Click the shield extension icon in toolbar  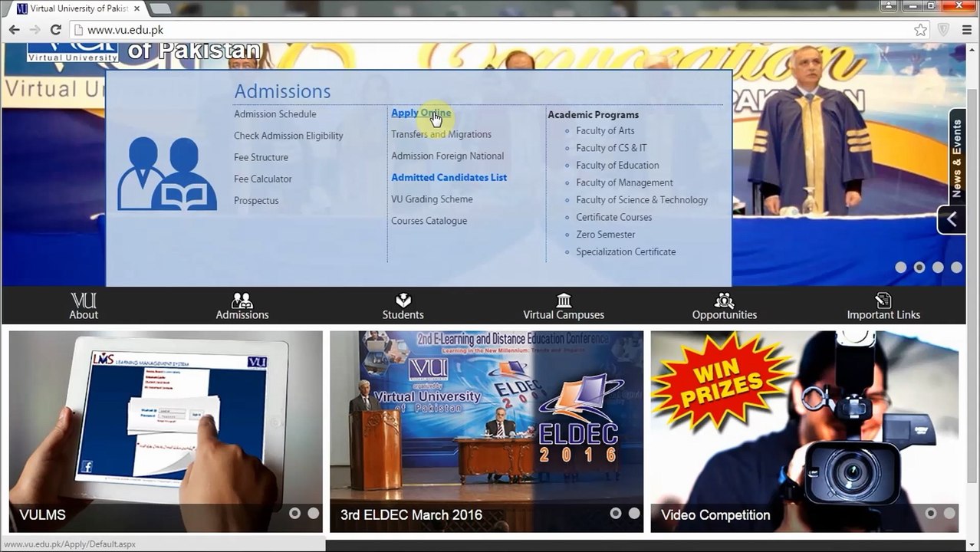943,30
